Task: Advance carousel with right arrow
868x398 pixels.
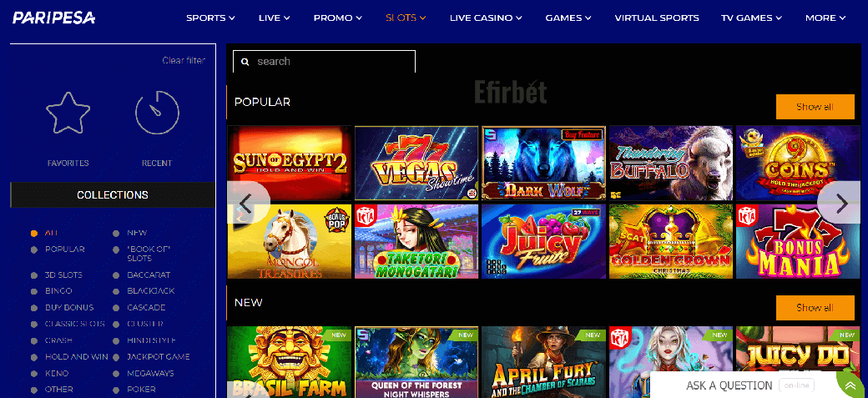Action: [x=840, y=203]
